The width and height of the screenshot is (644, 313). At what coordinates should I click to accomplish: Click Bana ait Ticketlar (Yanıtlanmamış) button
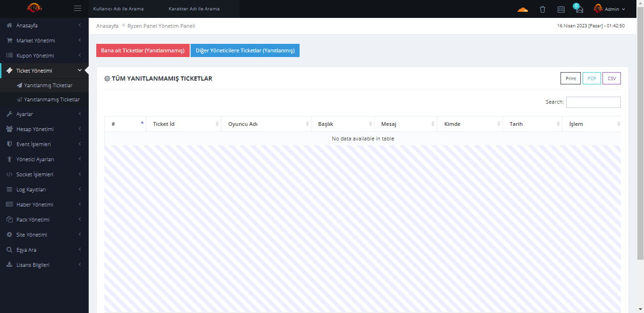(x=143, y=50)
